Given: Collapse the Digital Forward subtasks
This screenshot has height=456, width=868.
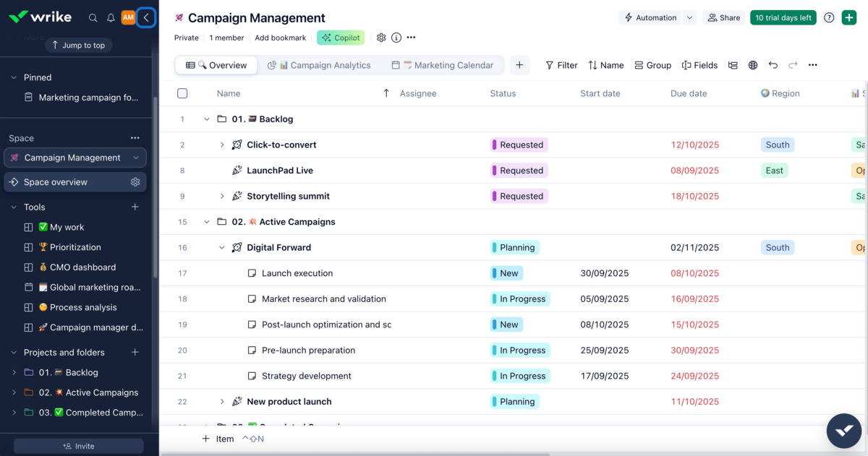Looking at the screenshot, I should 222,247.
